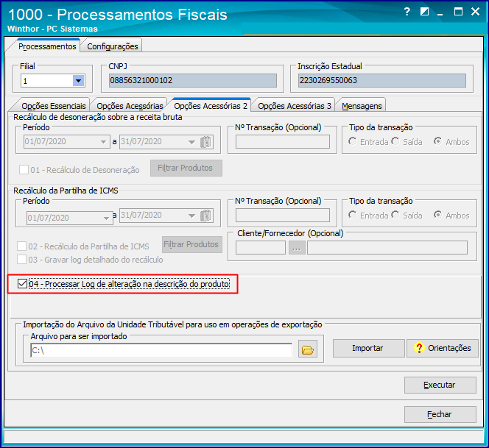Select Ambos radio in Partilha ICMS transaction type
Viewport: 489px width, 448px height.
(438, 215)
